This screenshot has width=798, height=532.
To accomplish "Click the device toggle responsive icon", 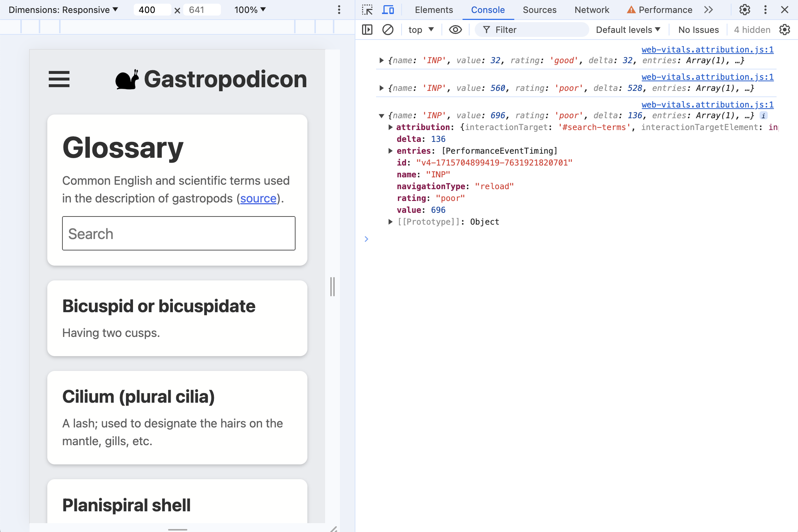I will (x=388, y=10).
